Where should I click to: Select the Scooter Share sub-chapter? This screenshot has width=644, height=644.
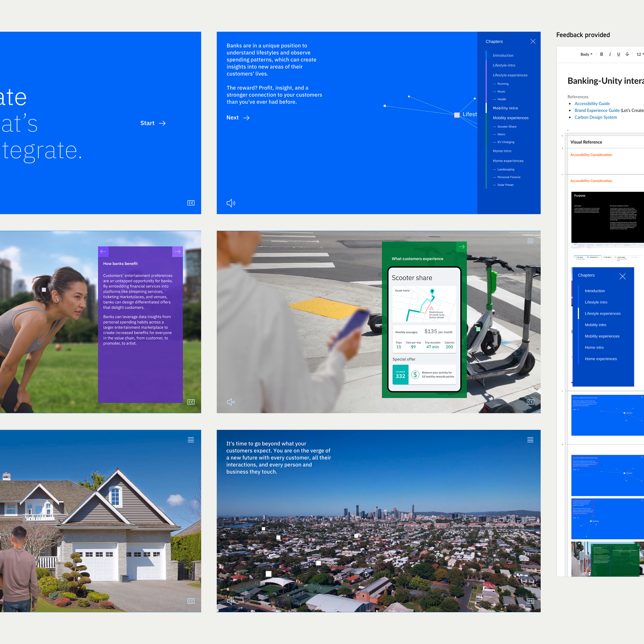click(x=507, y=127)
